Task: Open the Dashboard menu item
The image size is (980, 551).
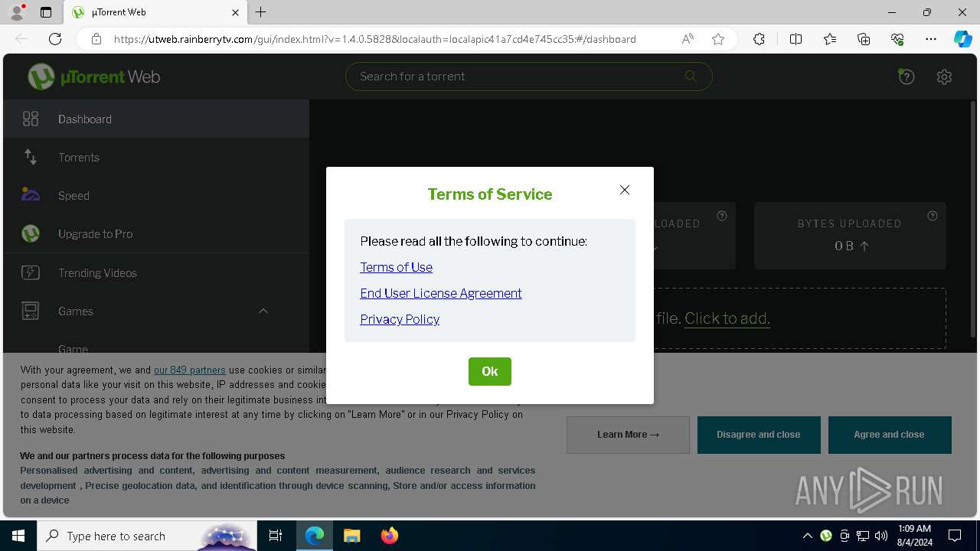Action: (x=156, y=119)
